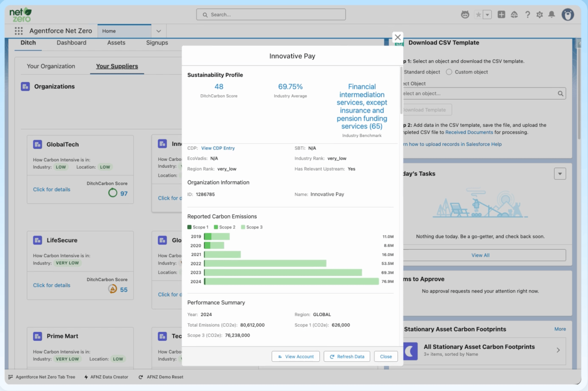Click the Scope 1 legend color swatch

189,227
